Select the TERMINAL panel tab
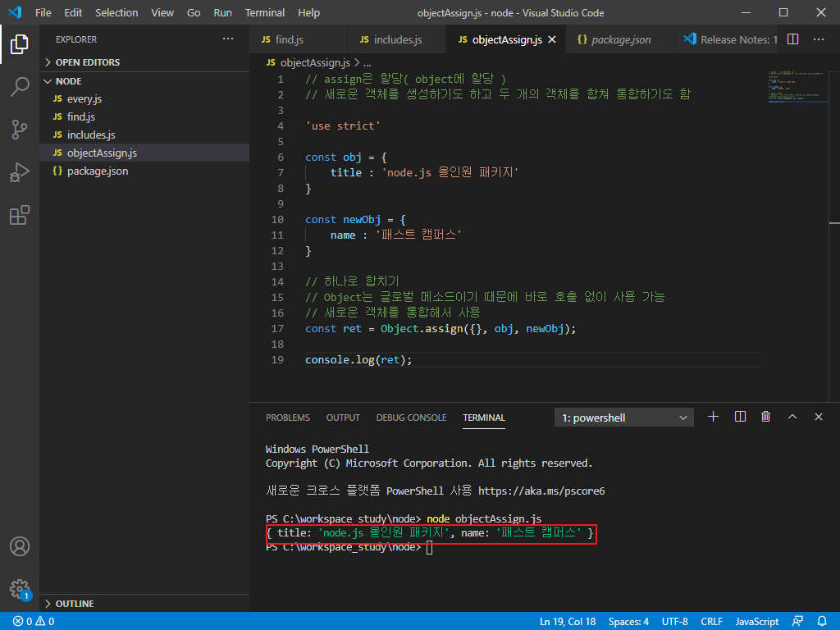The height and width of the screenshot is (630, 840). pos(484,418)
